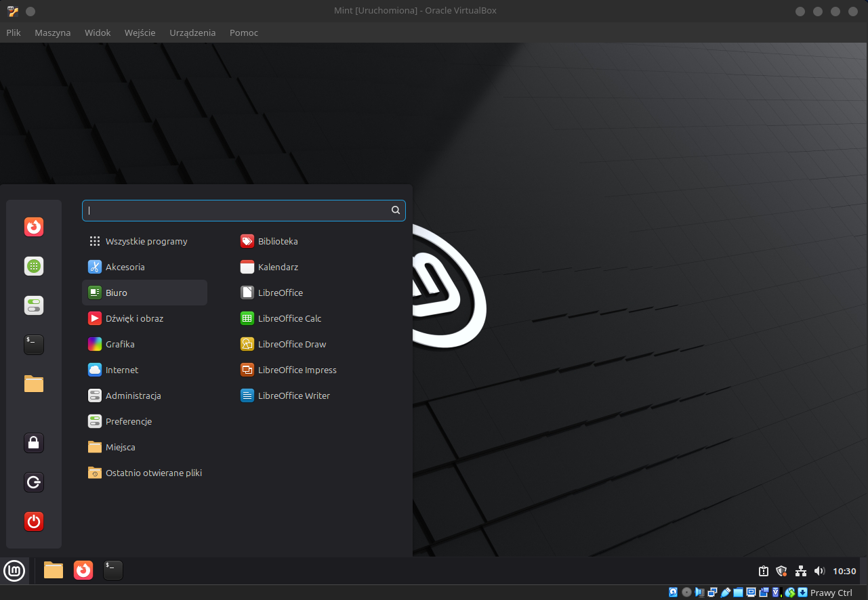
Task: Click the 10:30 clock on the panel
Action: point(844,571)
